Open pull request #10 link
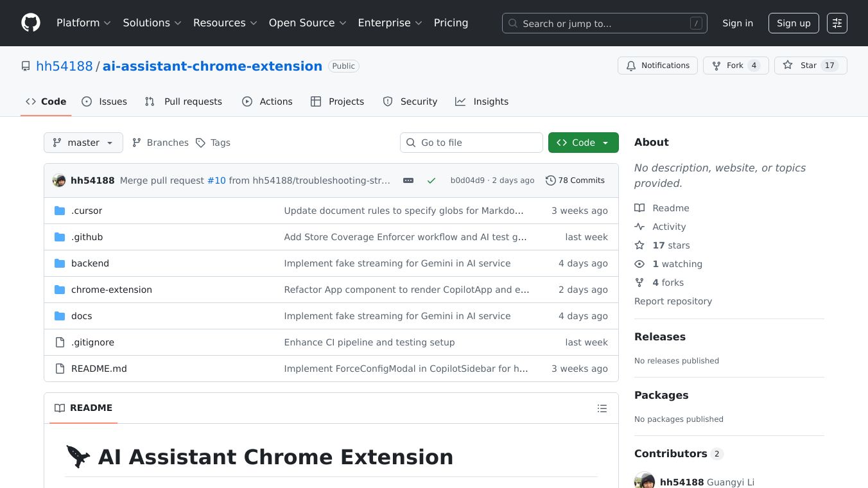 tap(216, 180)
